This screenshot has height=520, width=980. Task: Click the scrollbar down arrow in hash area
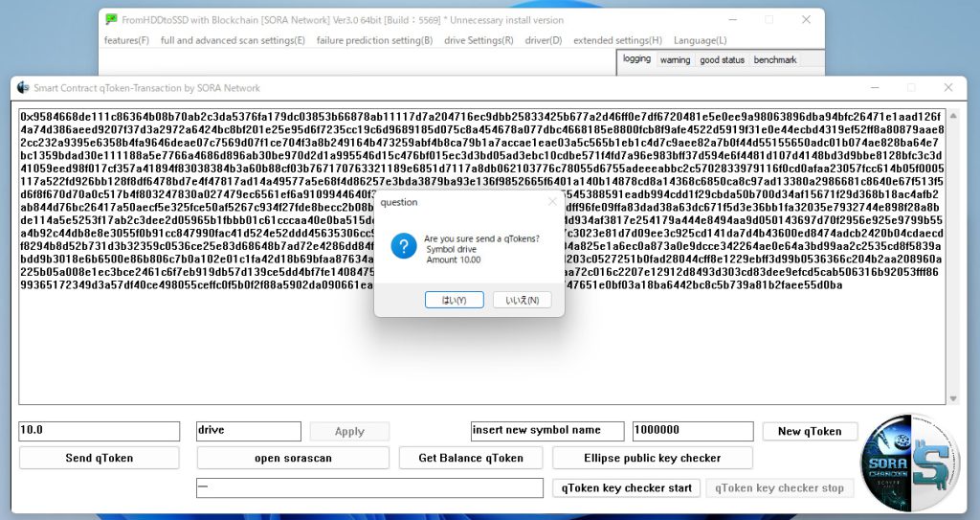pos(953,398)
